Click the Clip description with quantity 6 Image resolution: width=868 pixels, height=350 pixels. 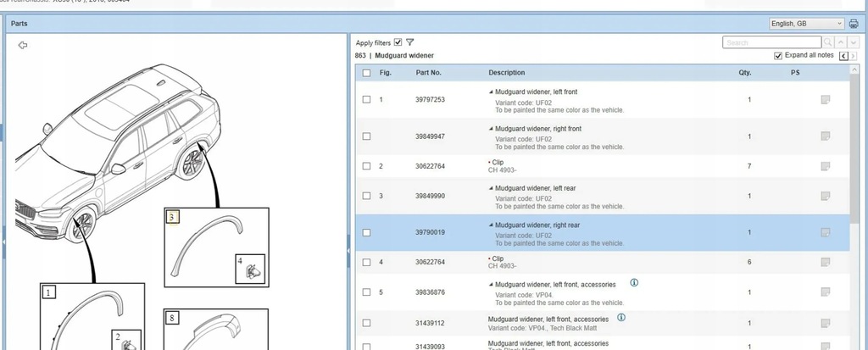(498, 258)
